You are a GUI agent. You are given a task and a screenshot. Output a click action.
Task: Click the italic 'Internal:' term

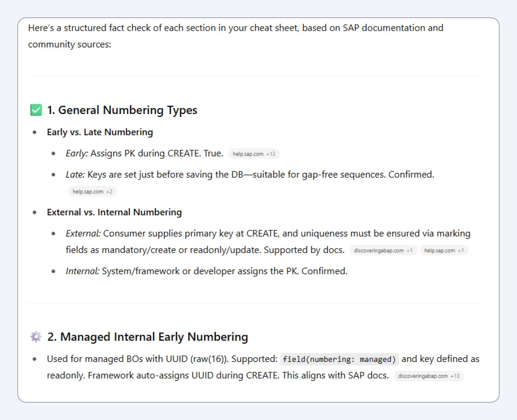point(83,271)
